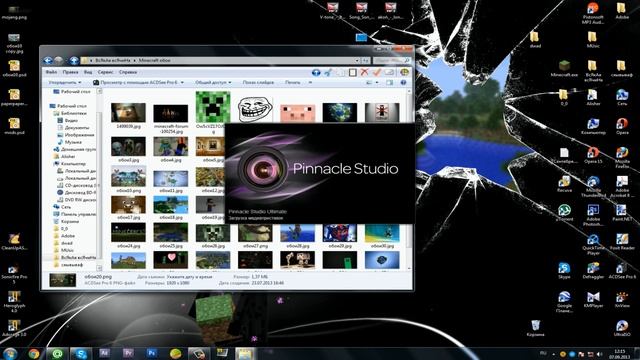The width and height of the screenshot is (640, 360).
Task: Toggle the preview pane icon in Explorer
Action: tap(389, 82)
